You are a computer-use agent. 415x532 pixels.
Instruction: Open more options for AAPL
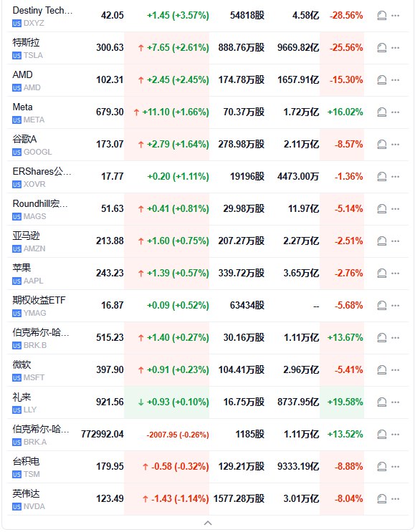[396, 274]
